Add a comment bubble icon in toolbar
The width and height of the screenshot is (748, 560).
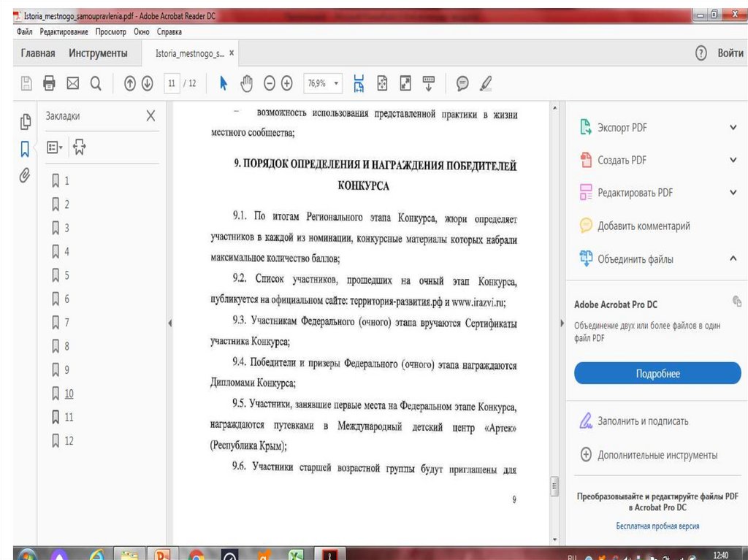[462, 84]
